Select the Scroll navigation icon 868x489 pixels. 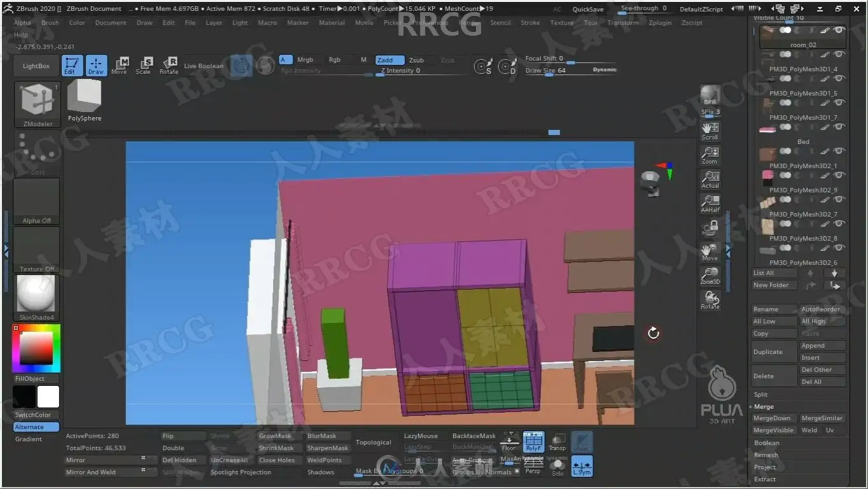tap(710, 131)
